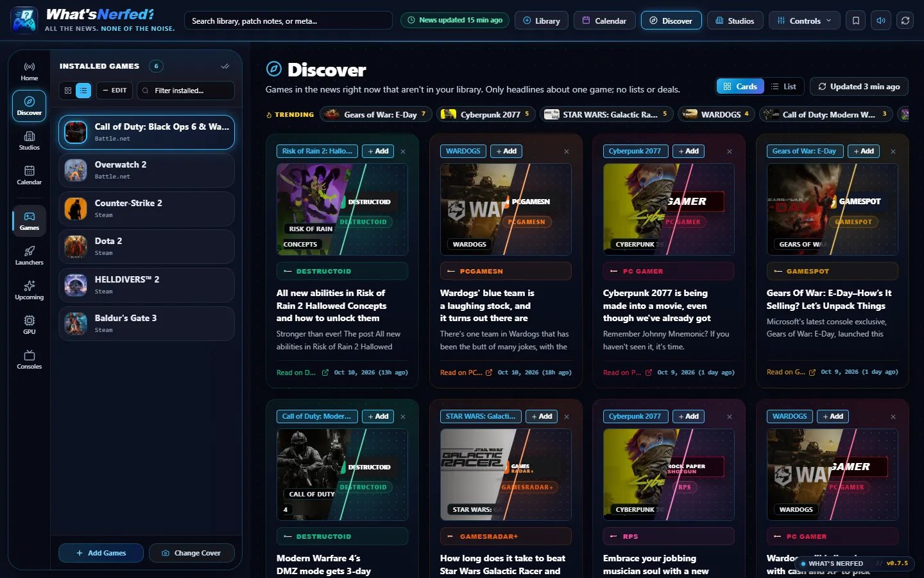Image resolution: width=924 pixels, height=578 pixels.
Task: Dismiss the Risk of Rain 2 card
Action: [403, 152]
